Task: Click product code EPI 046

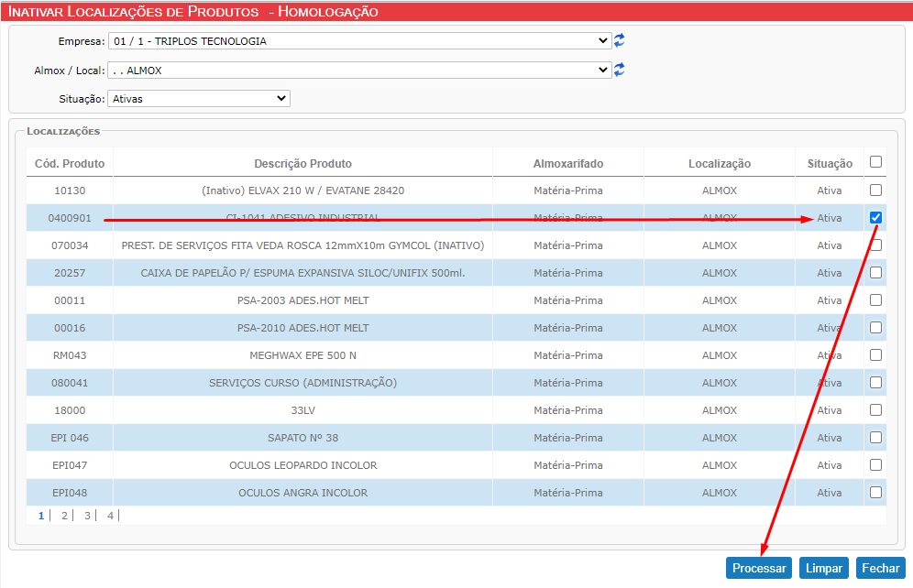Action: pos(70,438)
